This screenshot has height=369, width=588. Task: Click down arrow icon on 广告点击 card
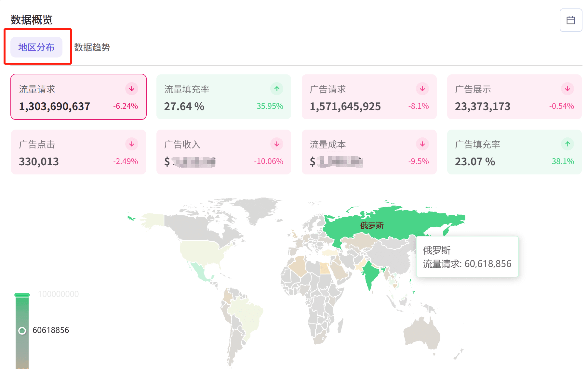tap(132, 144)
